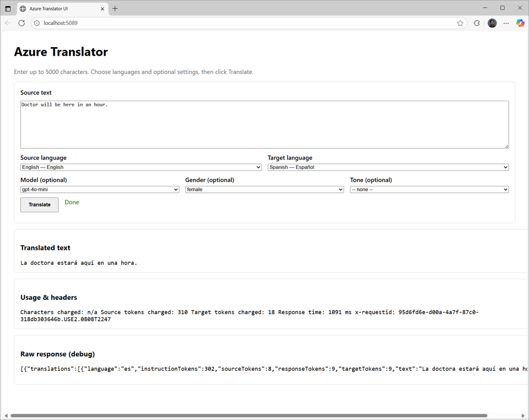The image size is (529, 420).
Task: Click the translated text 'La doctora estará aquí en una hora.'
Action: (x=78, y=263)
